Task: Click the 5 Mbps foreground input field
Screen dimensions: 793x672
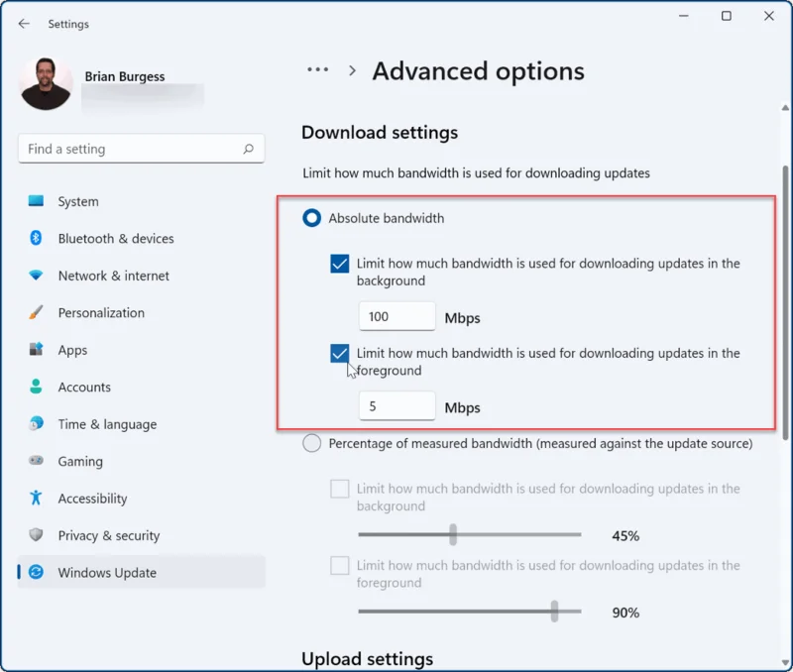Action: point(397,406)
